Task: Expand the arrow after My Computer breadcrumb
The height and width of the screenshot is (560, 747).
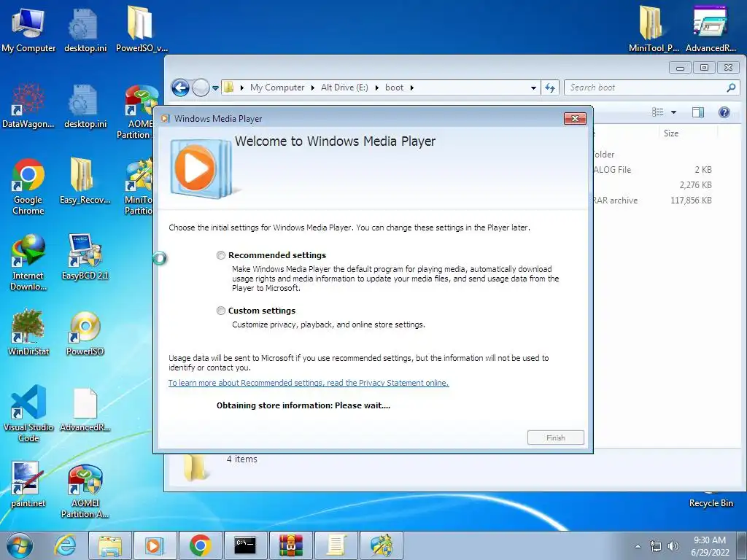Action: pos(312,87)
